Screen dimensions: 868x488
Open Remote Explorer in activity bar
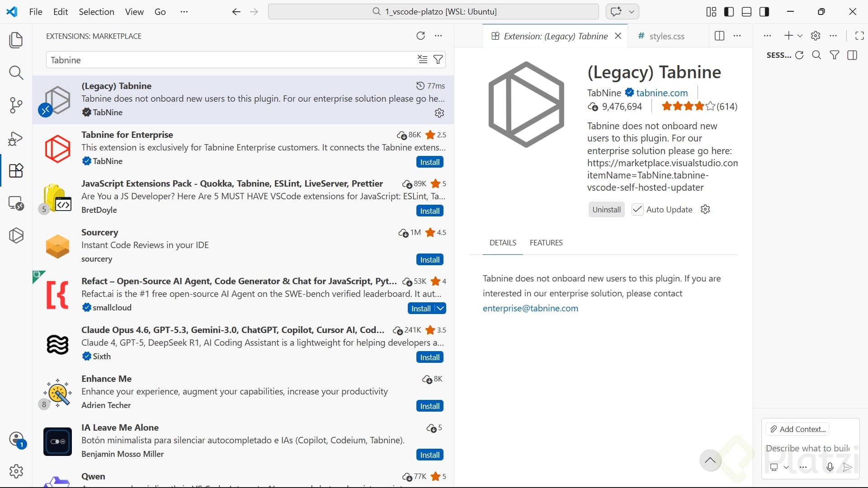coord(16,203)
